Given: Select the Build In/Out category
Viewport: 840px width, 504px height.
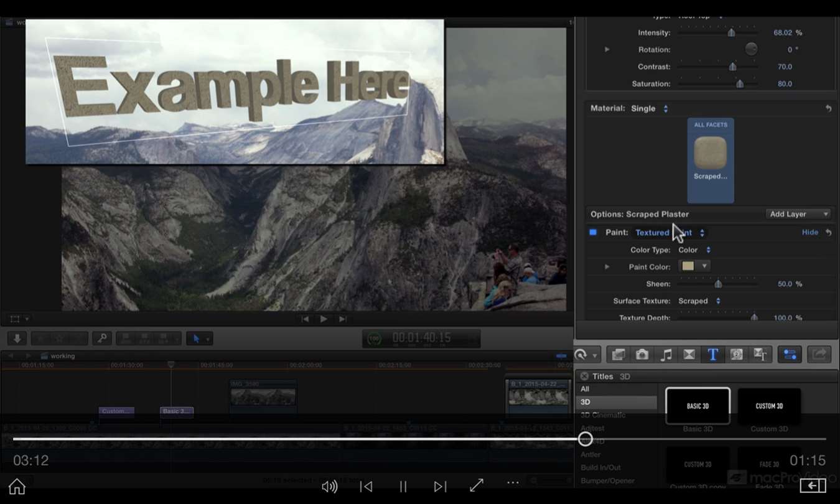Looking at the screenshot, I should [x=600, y=467].
